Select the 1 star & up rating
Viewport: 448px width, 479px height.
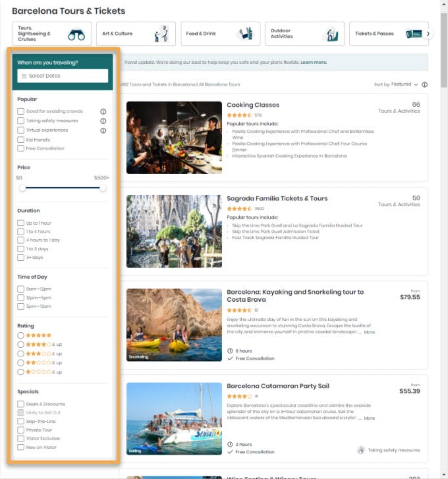click(20, 372)
